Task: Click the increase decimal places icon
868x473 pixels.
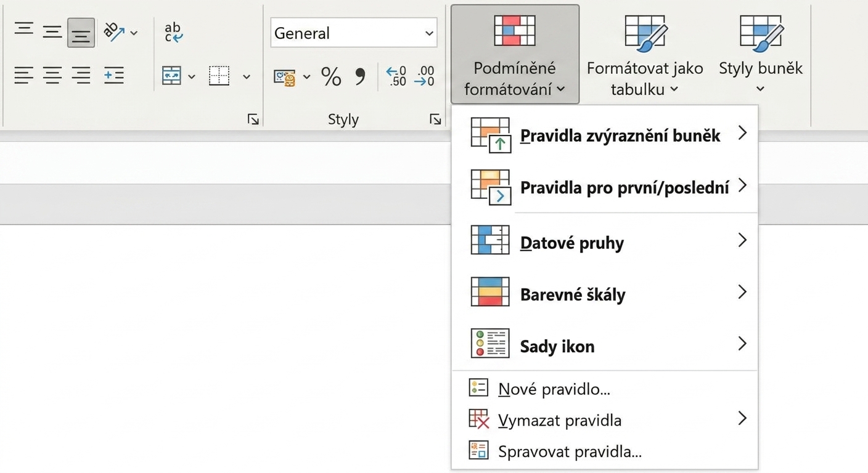Action: [396, 76]
